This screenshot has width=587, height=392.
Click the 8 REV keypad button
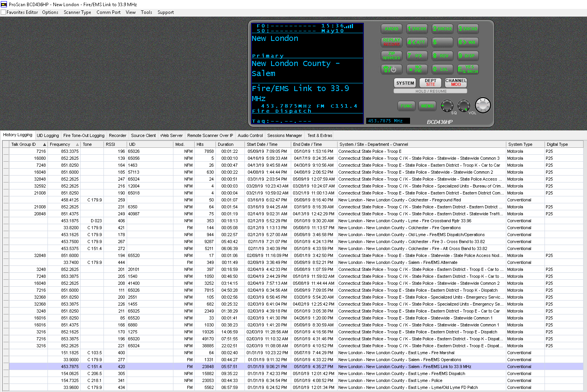tap(443, 56)
